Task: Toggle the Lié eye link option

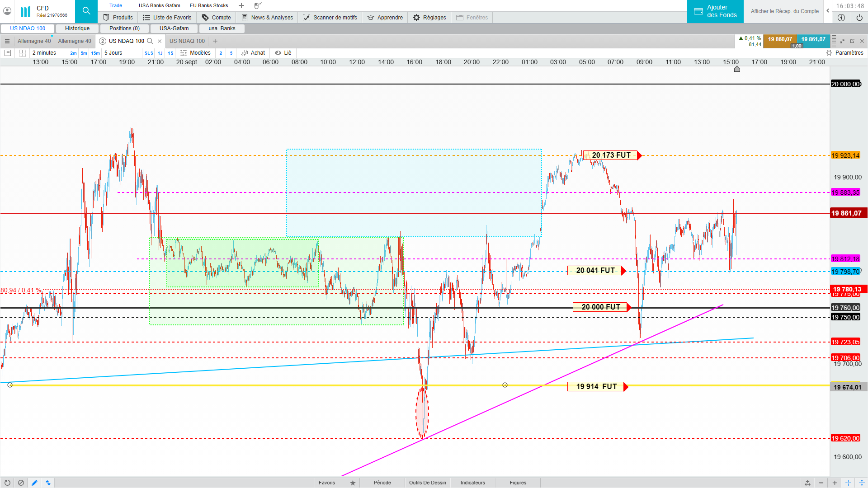Action: 283,53
